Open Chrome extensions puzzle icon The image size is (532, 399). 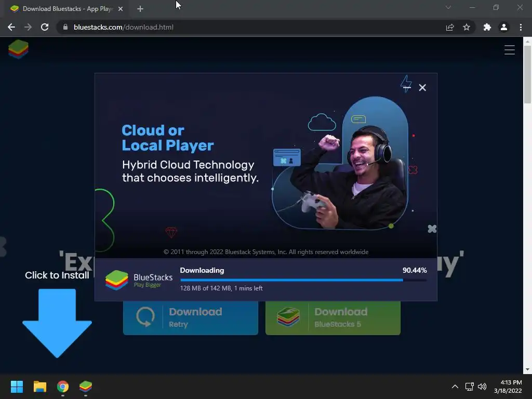(x=487, y=27)
